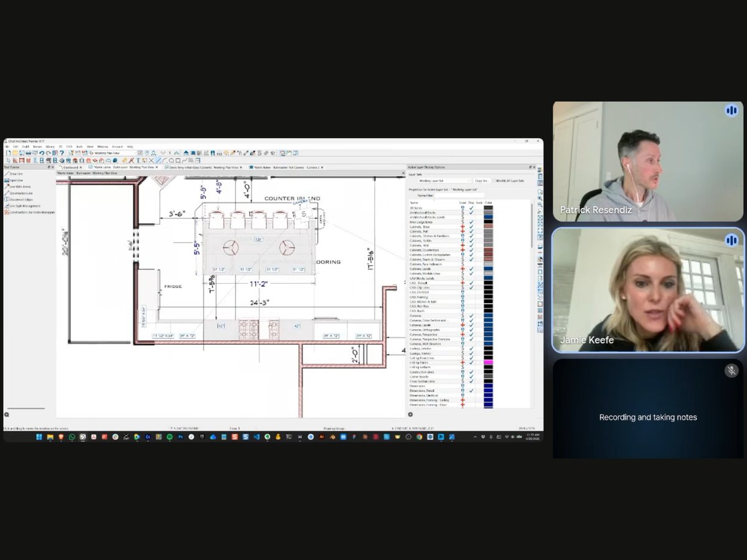This screenshot has height=560, width=747.
Task: Click the Save floppy-disk toolbar icon
Action: (x=22, y=153)
